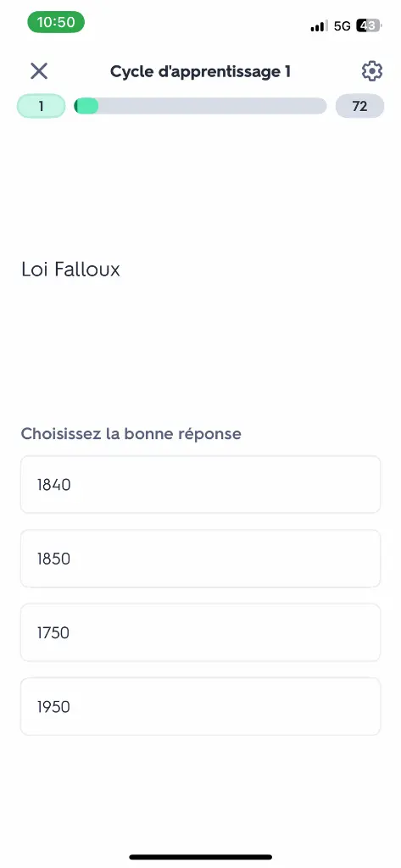Close the learning cycle with X icon

[39, 71]
